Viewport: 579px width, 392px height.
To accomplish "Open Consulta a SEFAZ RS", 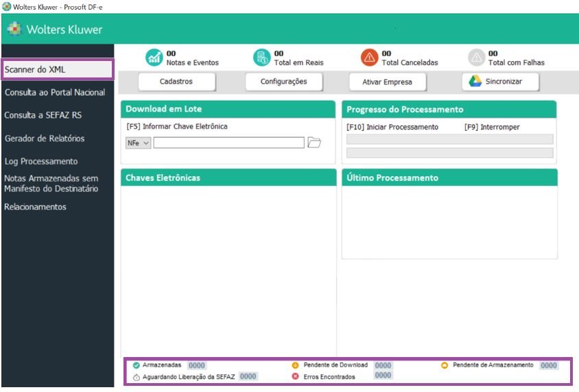I will click(43, 115).
